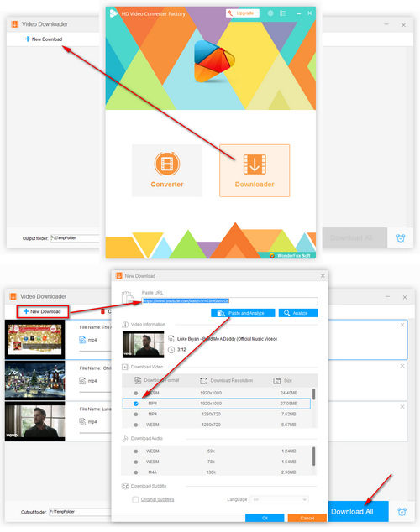Enable the Original Subtitles checkbox
Screen dimensions: 420x532
click(x=135, y=499)
